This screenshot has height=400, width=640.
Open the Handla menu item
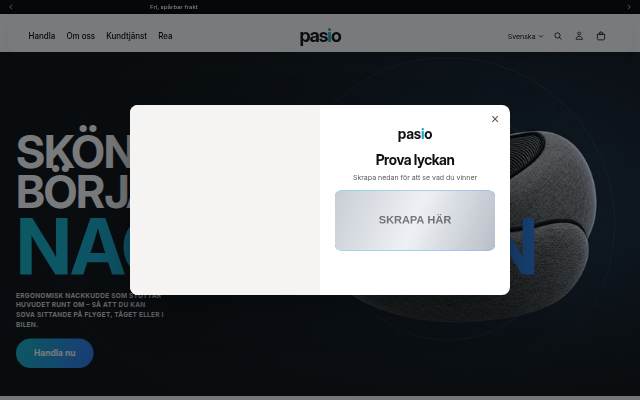pyautogui.click(x=42, y=36)
